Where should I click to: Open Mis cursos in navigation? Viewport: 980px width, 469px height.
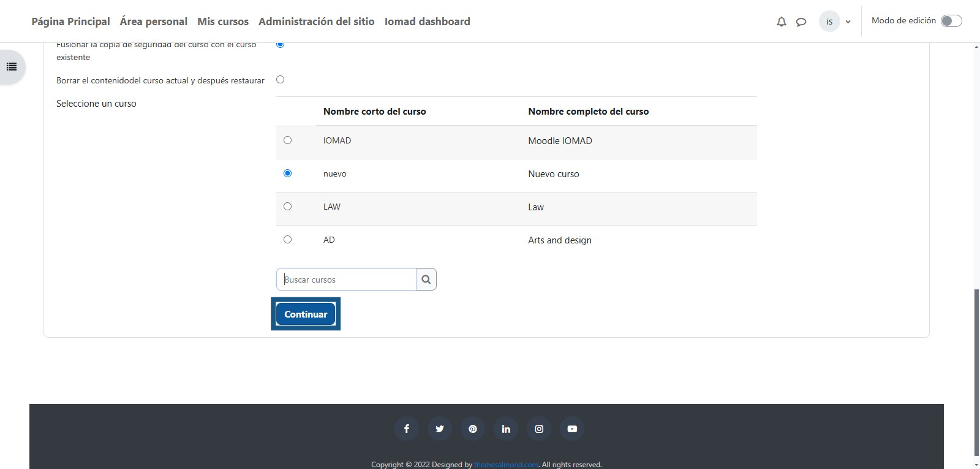coord(223,21)
